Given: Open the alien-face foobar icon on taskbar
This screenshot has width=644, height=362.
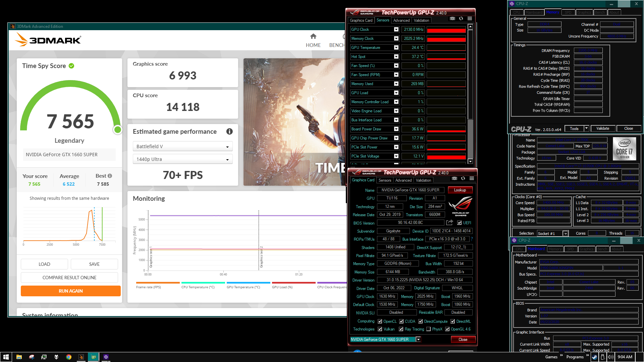Looking at the screenshot, I should (56, 357).
